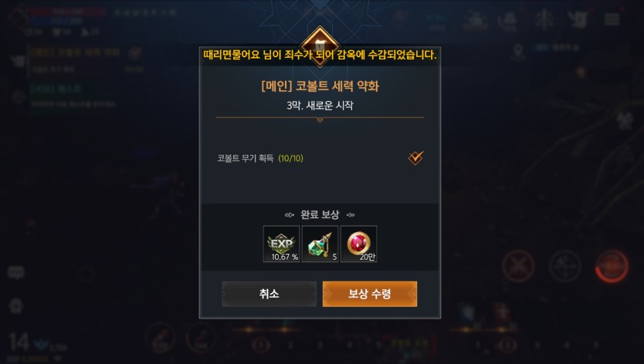Click the quest completed checkmark
This screenshot has width=644, height=364.
415,158
